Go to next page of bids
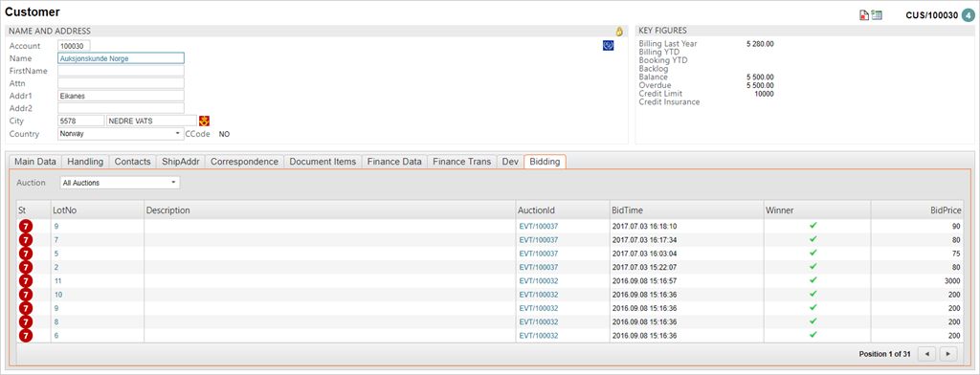Screen dimensions: 980x375 948,354
